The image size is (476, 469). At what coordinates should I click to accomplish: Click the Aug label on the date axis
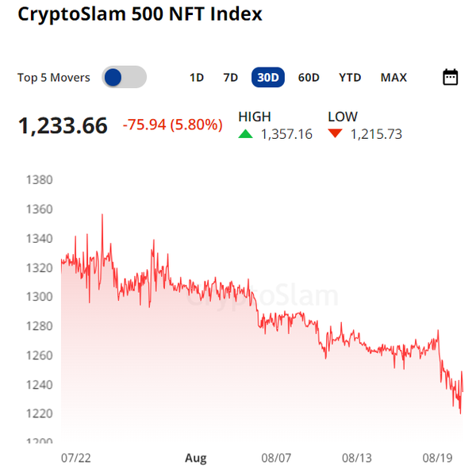[x=195, y=458]
